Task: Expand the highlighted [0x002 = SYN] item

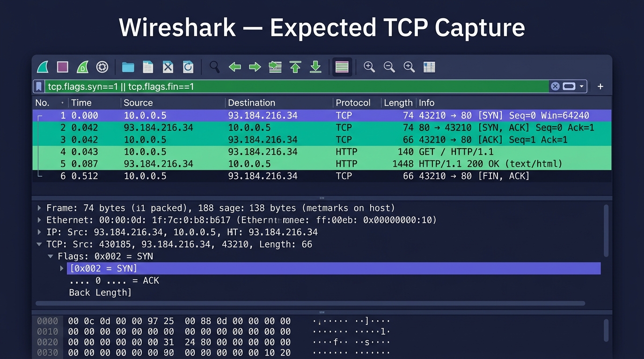Action: (x=62, y=269)
